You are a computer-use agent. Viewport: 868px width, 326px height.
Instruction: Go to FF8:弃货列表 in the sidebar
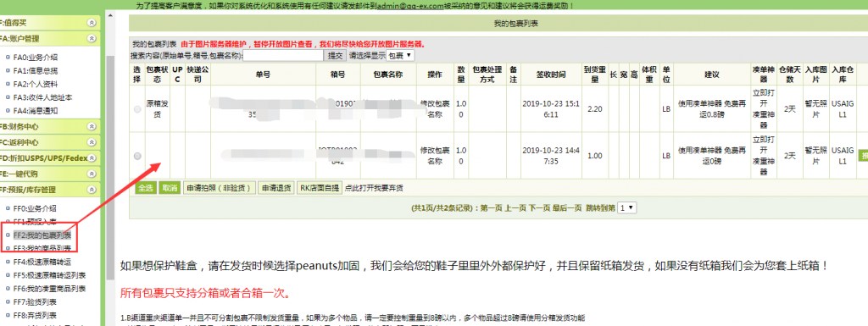coord(35,315)
